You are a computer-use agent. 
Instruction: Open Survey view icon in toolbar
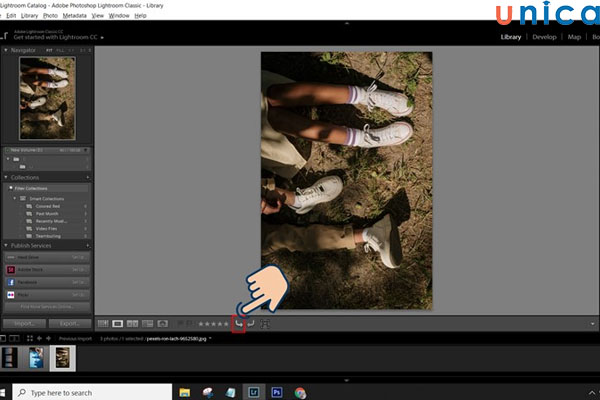147,324
